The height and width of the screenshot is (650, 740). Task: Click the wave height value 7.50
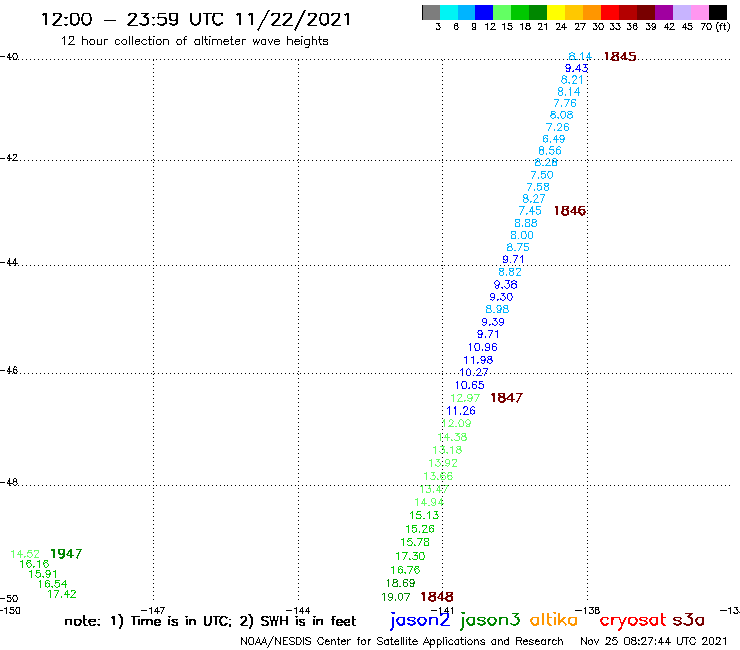tap(542, 175)
